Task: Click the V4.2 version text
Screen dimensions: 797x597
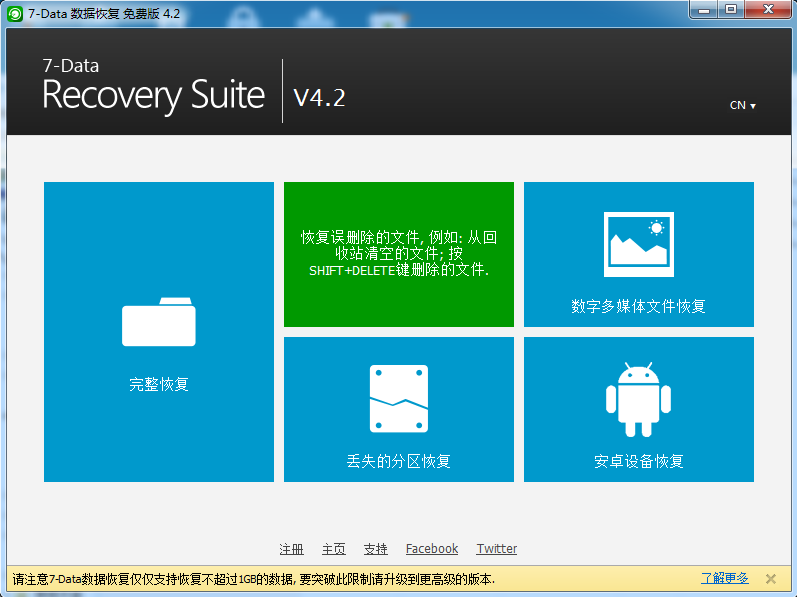Action: [319, 98]
